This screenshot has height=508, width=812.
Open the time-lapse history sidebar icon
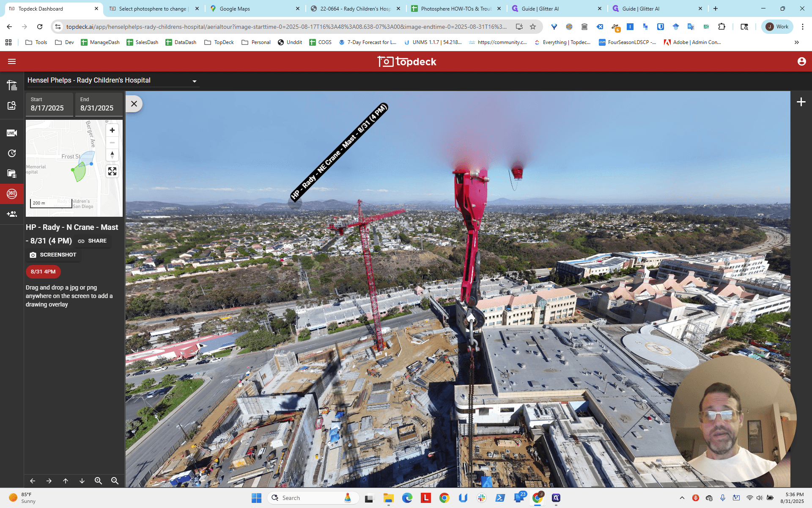(x=12, y=153)
